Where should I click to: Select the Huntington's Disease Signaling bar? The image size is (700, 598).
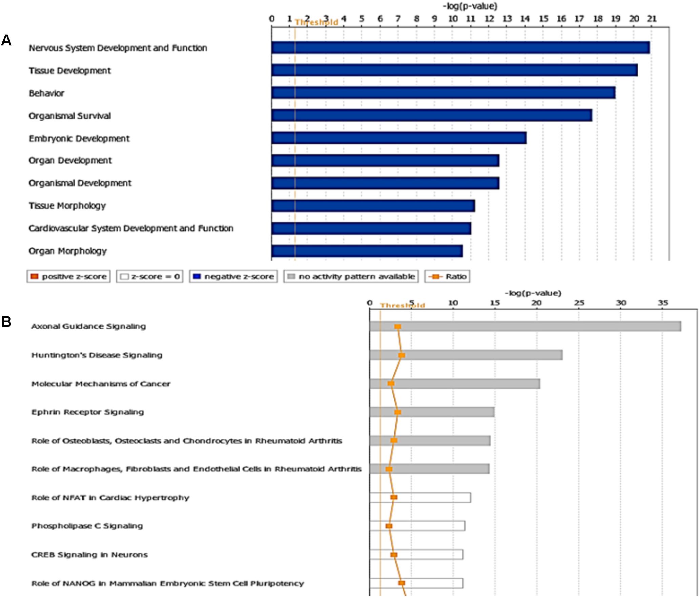[x=466, y=355]
